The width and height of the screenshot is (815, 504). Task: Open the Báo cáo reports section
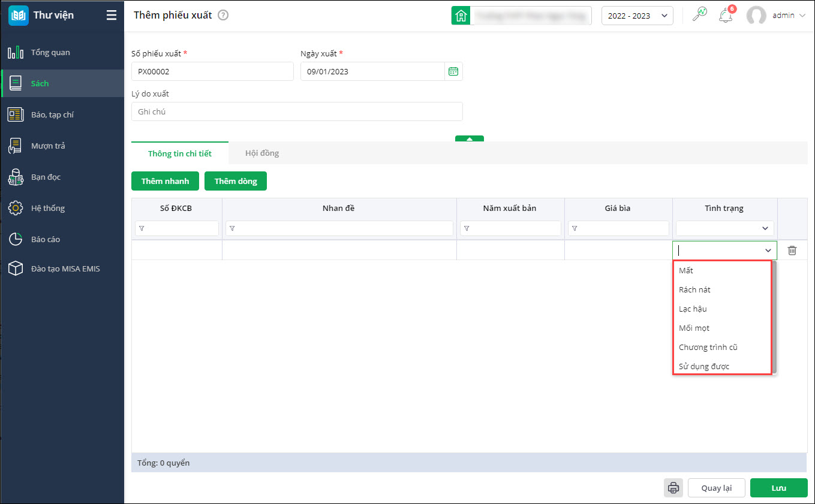(x=62, y=239)
